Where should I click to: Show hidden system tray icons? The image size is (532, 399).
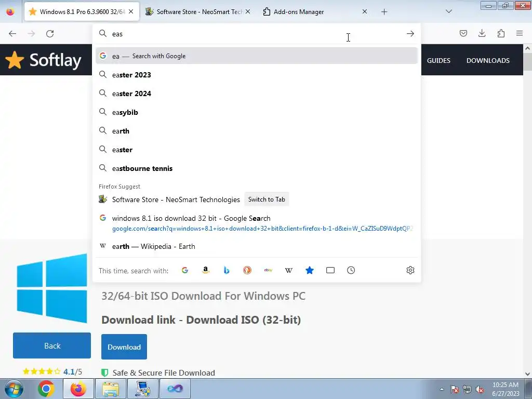point(442,389)
